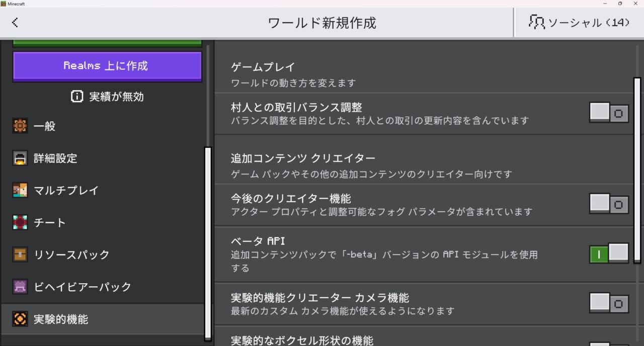
Task: Click アクター プロパティ fog description text
Action: pyautogui.click(x=381, y=212)
